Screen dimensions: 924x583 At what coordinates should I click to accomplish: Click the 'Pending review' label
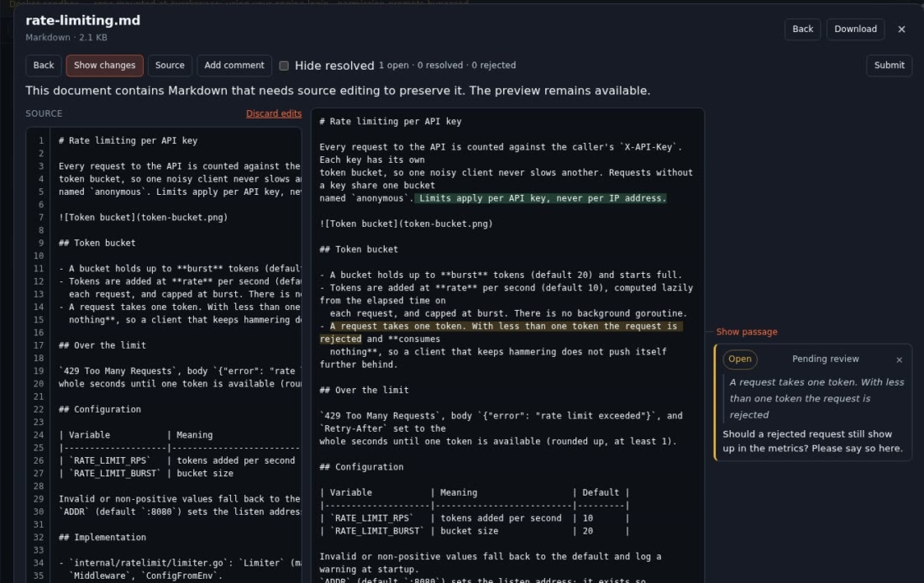[x=825, y=359]
